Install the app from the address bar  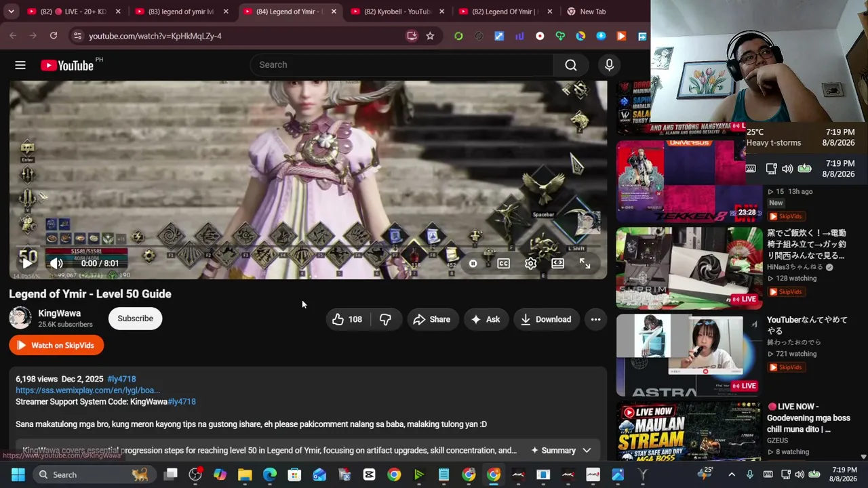click(x=412, y=36)
